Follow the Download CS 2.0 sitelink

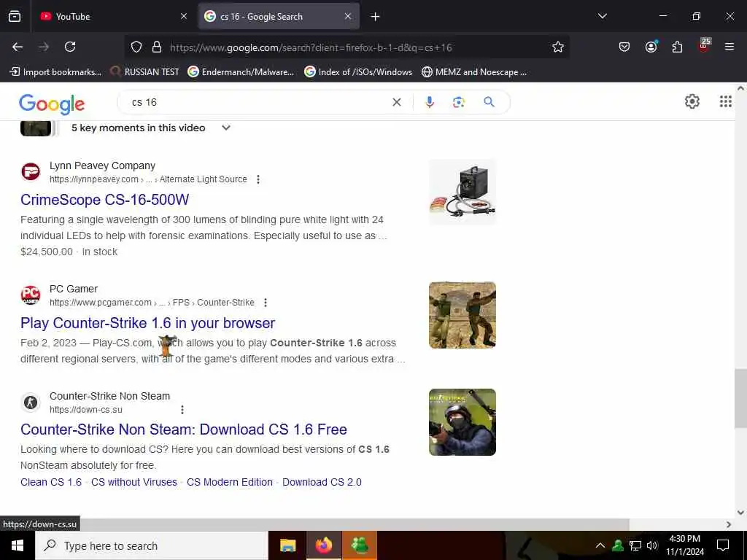(x=322, y=483)
